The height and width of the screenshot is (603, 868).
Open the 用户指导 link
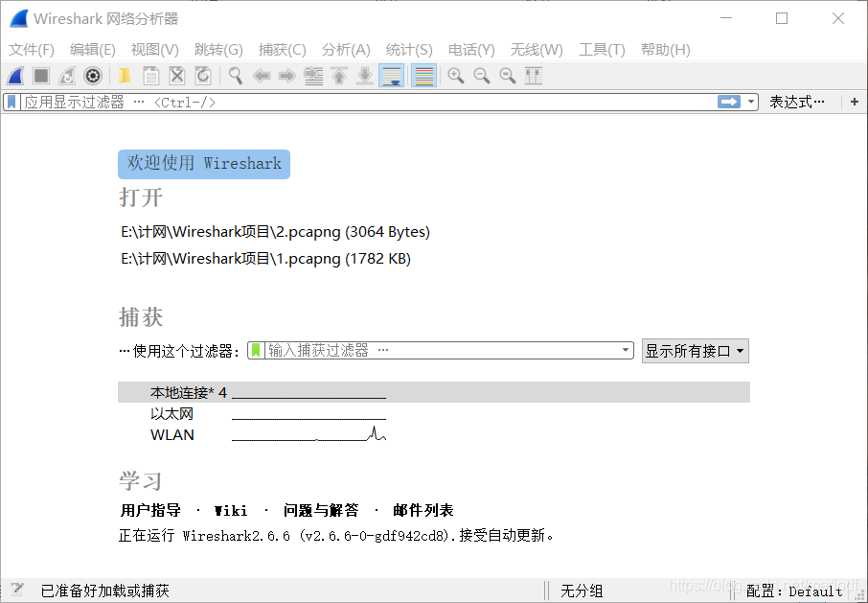click(150, 510)
